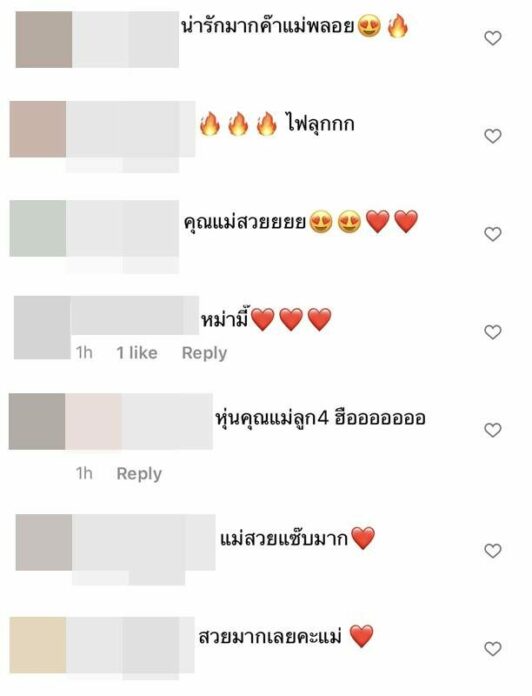The height and width of the screenshot is (696, 532).
Task: Open blurred username before 'หุ่นคุณแม่ลูก4'
Action: pos(139,421)
